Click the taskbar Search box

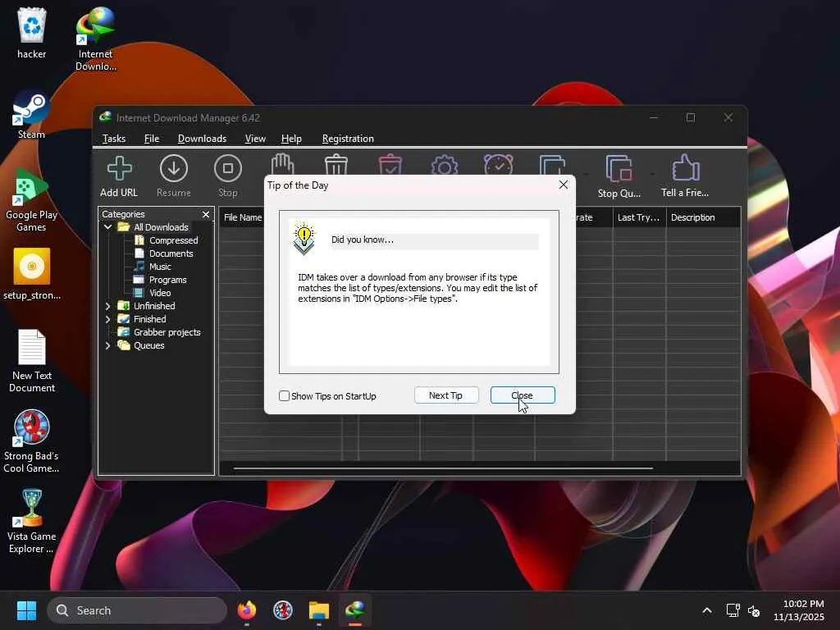point(137,610)
